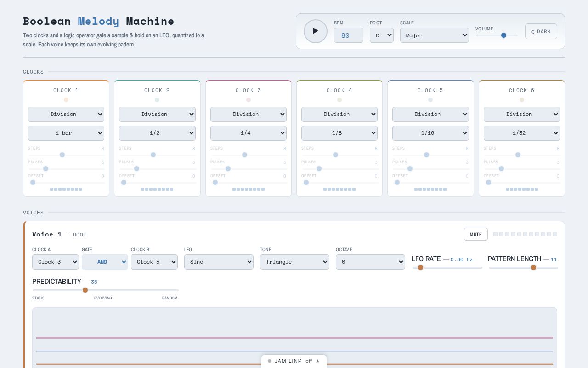Click Clock 6 step pattern squares
Screen dimensions: 588x368
point(522,190)
